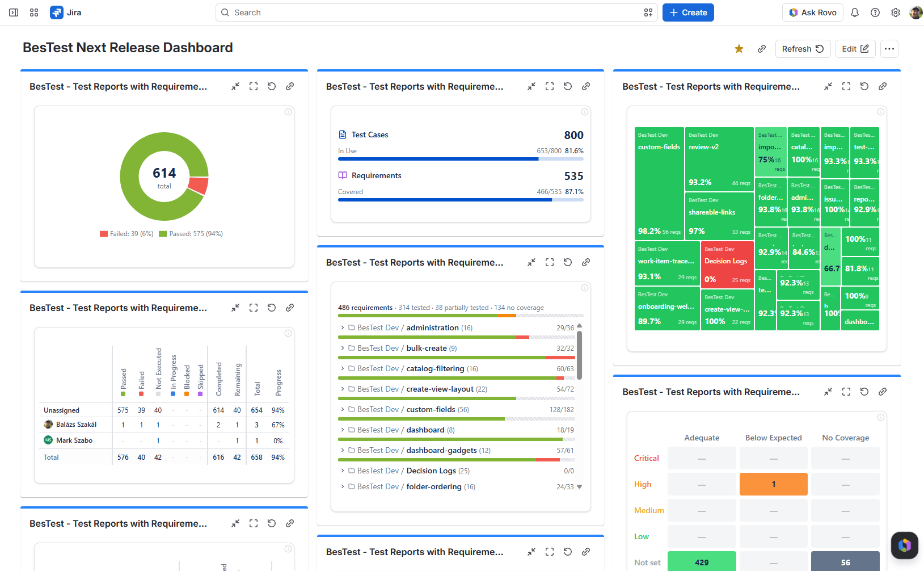The height and width of the screenshot is (571, 924).
Task: Copy the dashboard link icon next to Refresh
Action: (x=762, y=49)
